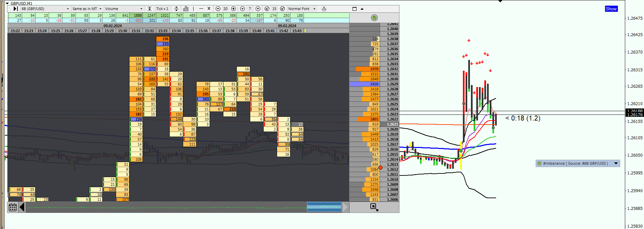Screen dimensions: 644x229
Task: Decrease column width with minus icon
Action: [218, 9]
